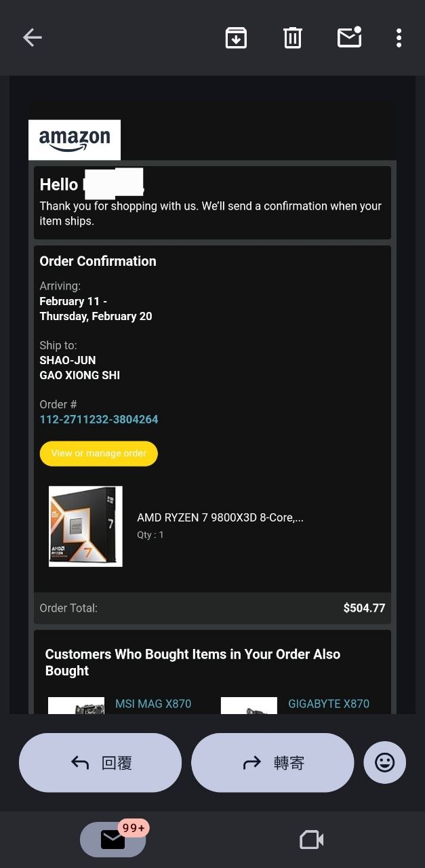The image size is (425, 868).
Task: Tap the AMD Ryzen 7 product image
Action: (x=85, y=526)
